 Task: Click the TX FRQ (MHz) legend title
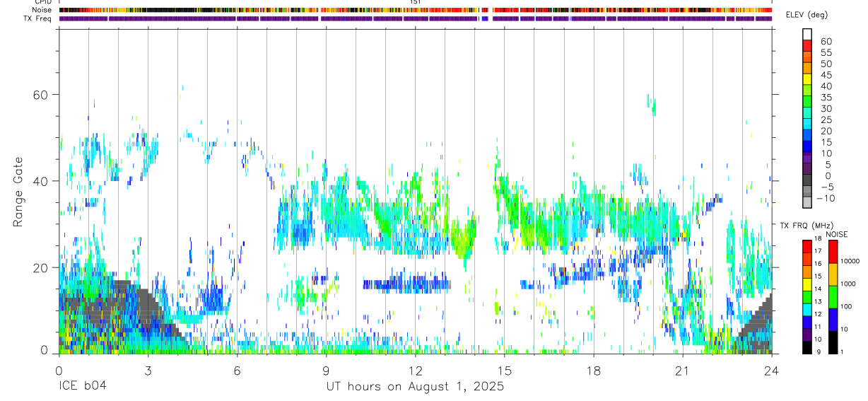pos(805,226)
